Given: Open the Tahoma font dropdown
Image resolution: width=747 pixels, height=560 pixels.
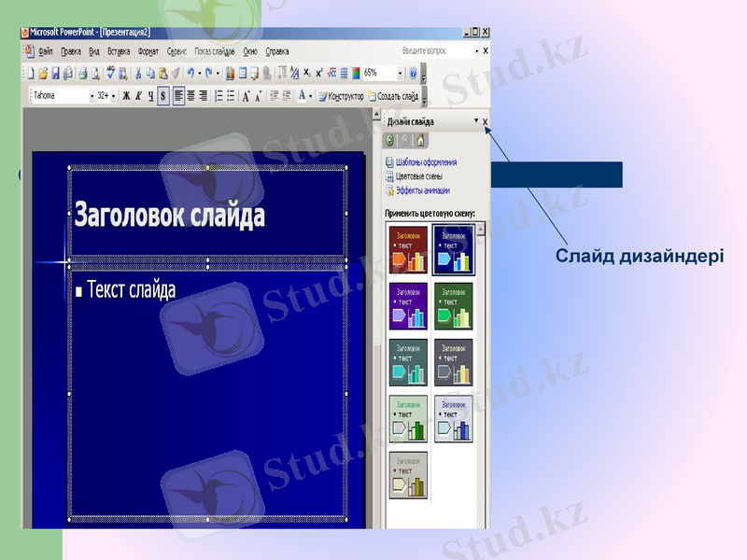Looking at the screenshot, I should click(x=93, y=93).
